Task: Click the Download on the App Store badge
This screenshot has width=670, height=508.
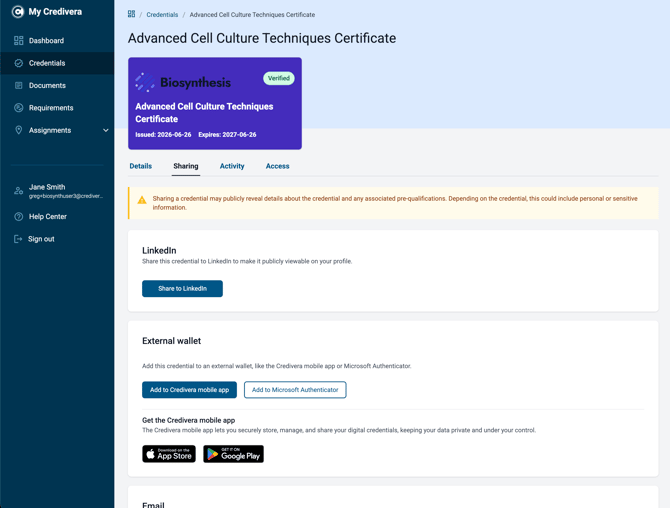Action: click(169, 454)
